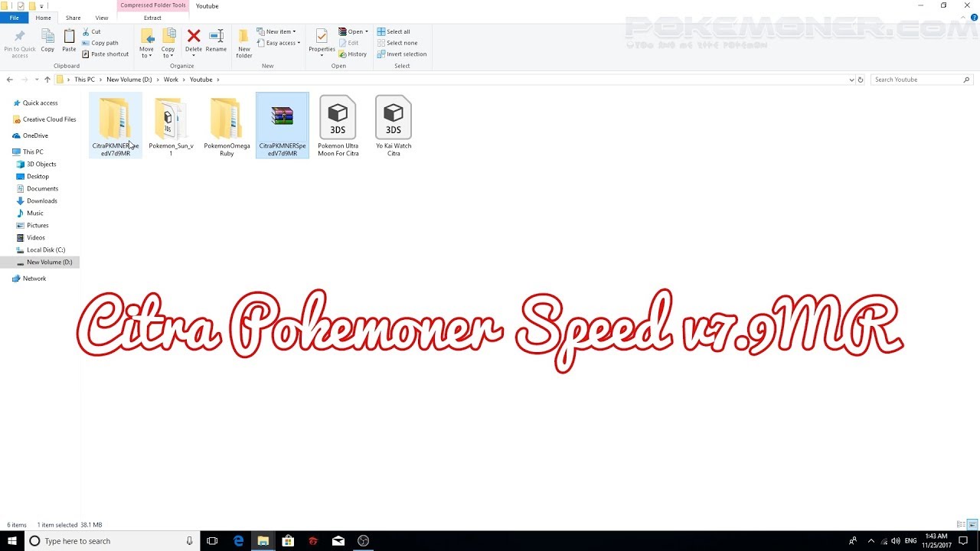980x551 pixels.
Task: Launch Microsoft Edge from taskbar
Action: (x=238, y=541)
